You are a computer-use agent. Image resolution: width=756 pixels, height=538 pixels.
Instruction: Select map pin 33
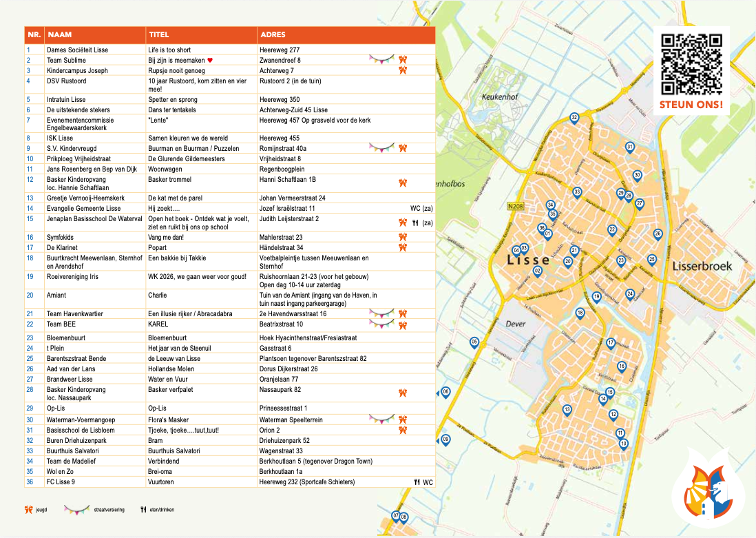pyautogui.click(x=577, y=193)
